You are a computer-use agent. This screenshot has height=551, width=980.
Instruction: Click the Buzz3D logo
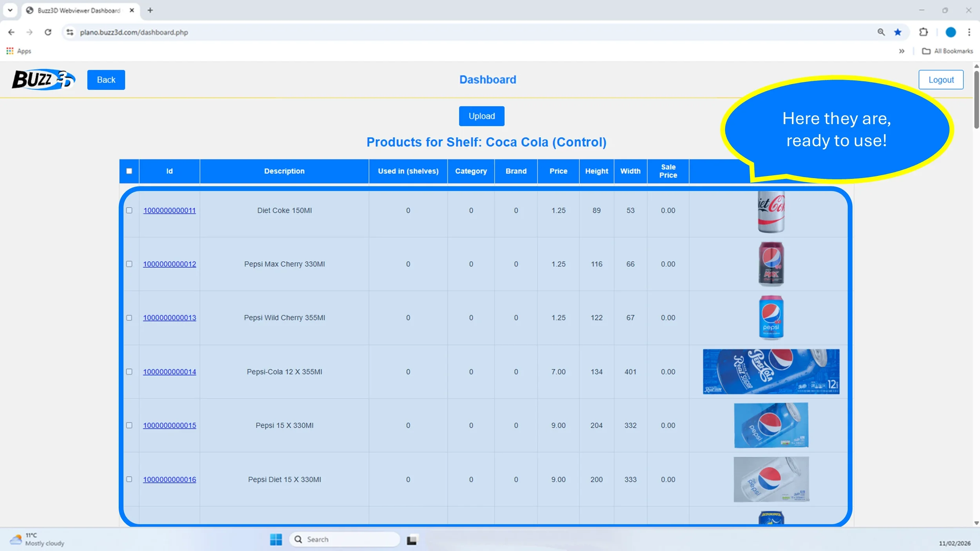pos(43,80)
